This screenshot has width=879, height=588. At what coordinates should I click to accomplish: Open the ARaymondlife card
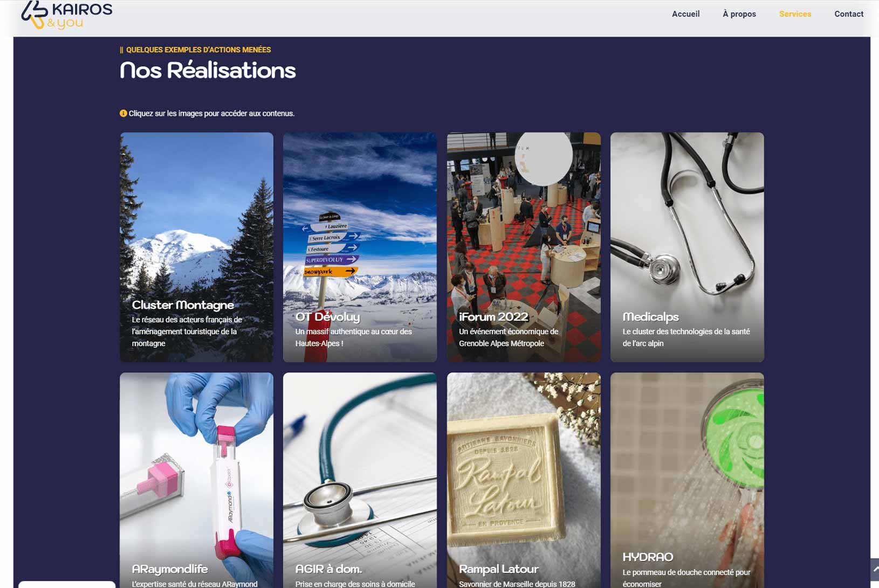[x=196, y=480]
